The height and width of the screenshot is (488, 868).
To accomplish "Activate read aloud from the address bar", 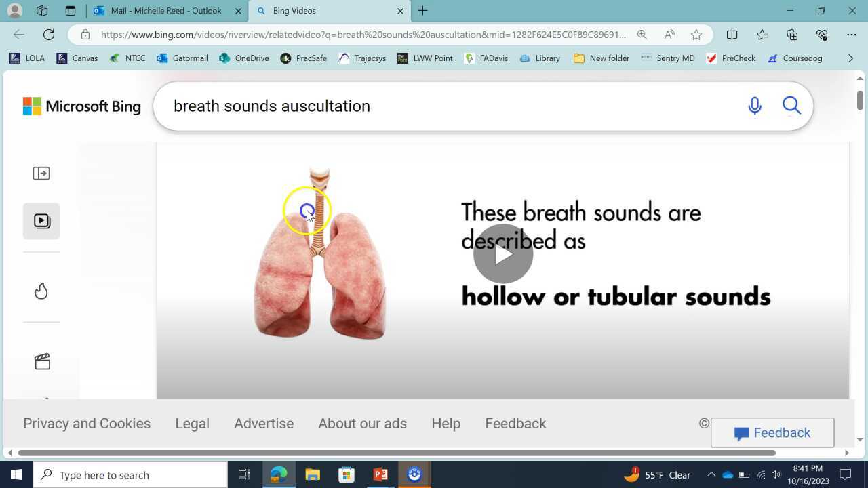I will tap(669, 34).
